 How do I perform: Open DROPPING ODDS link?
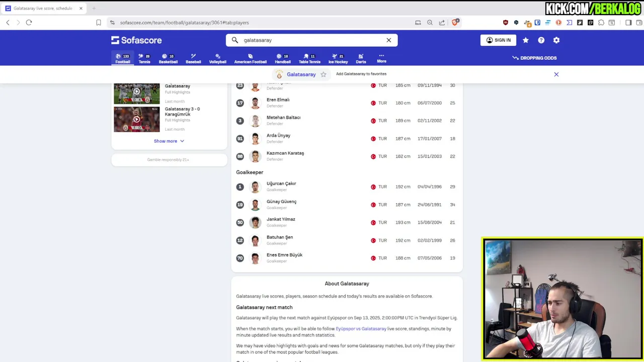[x=534, y=58]
